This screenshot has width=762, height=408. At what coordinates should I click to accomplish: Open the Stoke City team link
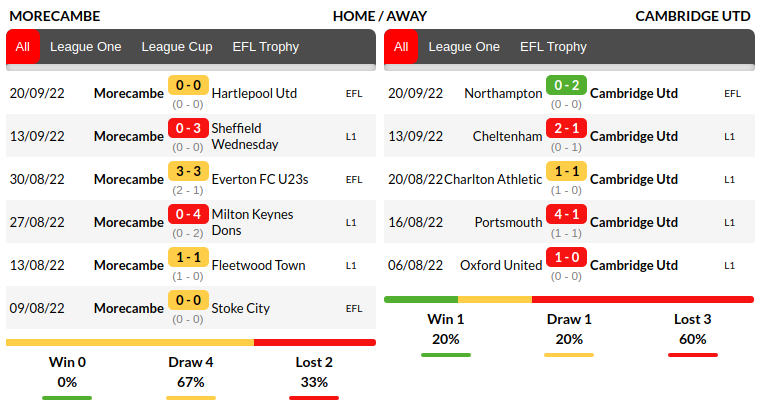tap(241, 308)
